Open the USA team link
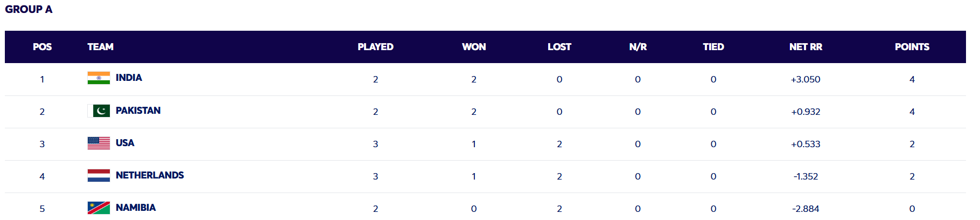The image size is (980, 220). point(125,143)
